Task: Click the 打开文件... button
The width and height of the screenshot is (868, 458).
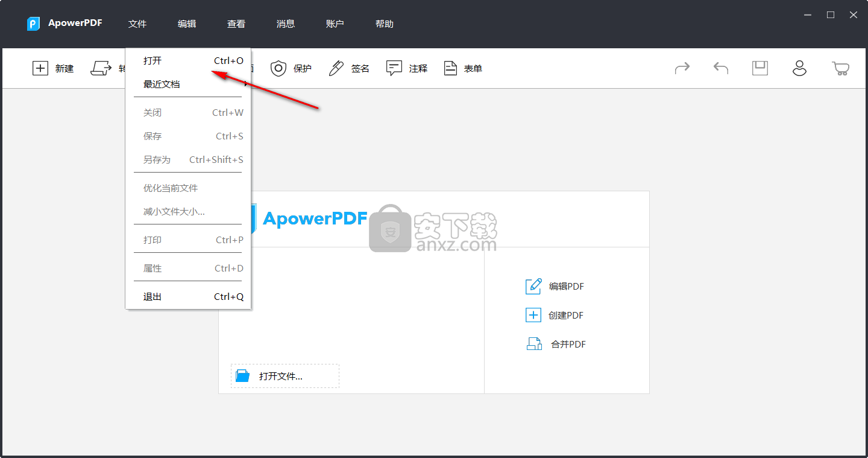Action: (x=285, y=376)
